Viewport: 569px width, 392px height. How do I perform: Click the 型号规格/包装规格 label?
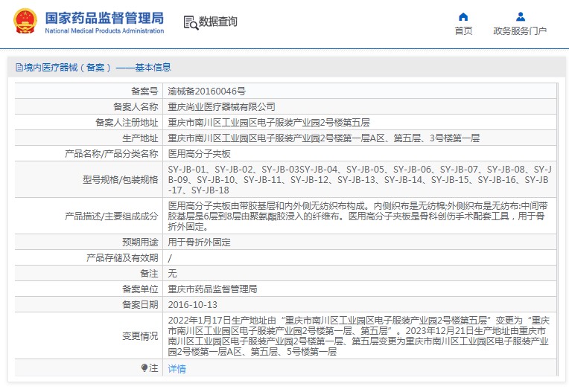click(120, 180)
